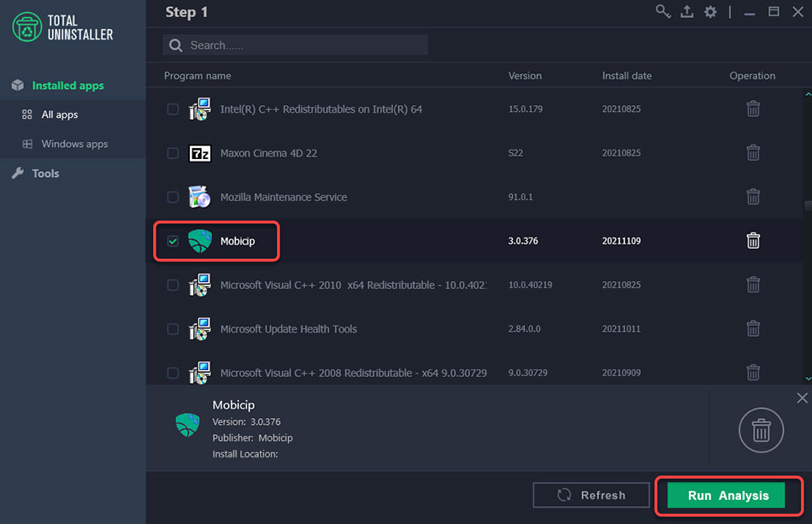Click the Step 1 title text
The image size is (812, 524).
click(x=186, y=12)
